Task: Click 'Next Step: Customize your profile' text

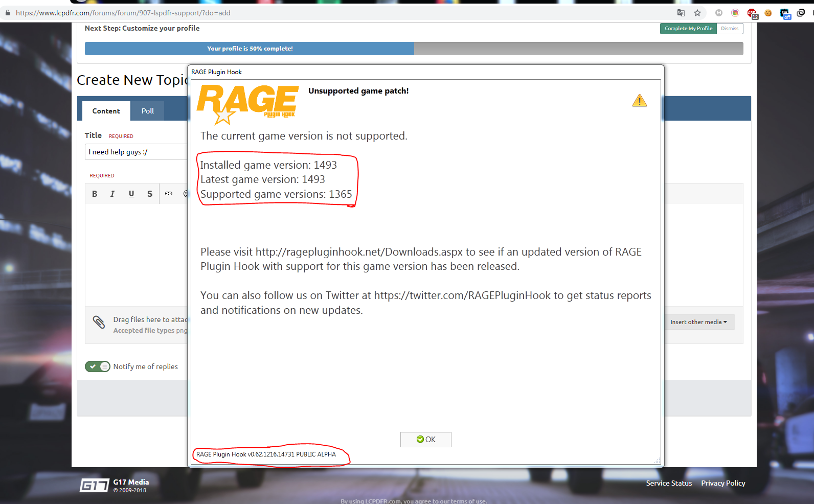Action: [142, 28]
